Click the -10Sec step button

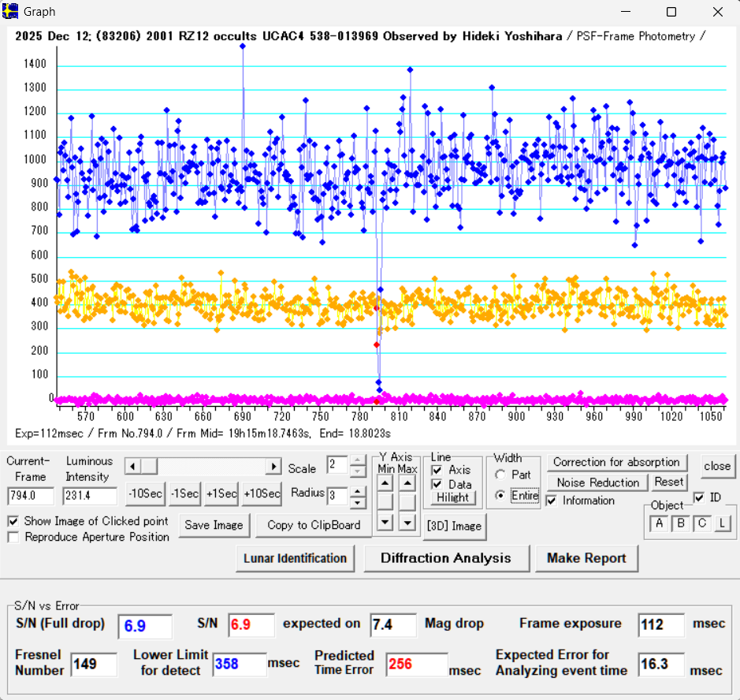[x=145, y=494]
